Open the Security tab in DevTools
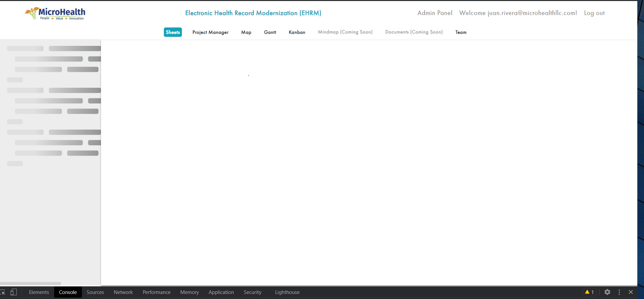The image size is (644, 299). (x=252, y=292)
